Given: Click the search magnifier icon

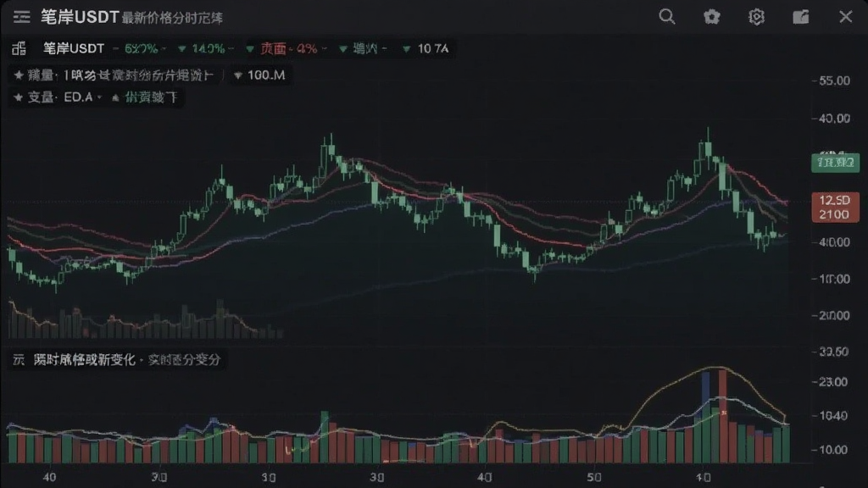Looking at the screenshot, I should click(667, 17).
